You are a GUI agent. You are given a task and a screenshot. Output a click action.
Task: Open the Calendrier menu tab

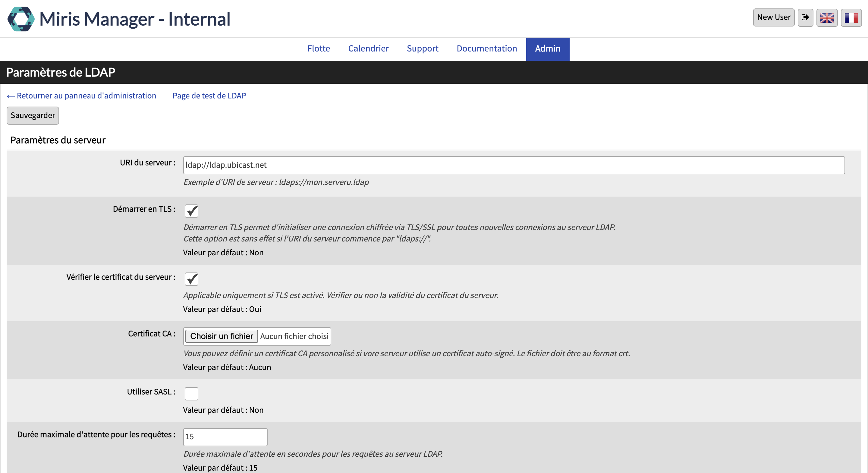[368, 48]
